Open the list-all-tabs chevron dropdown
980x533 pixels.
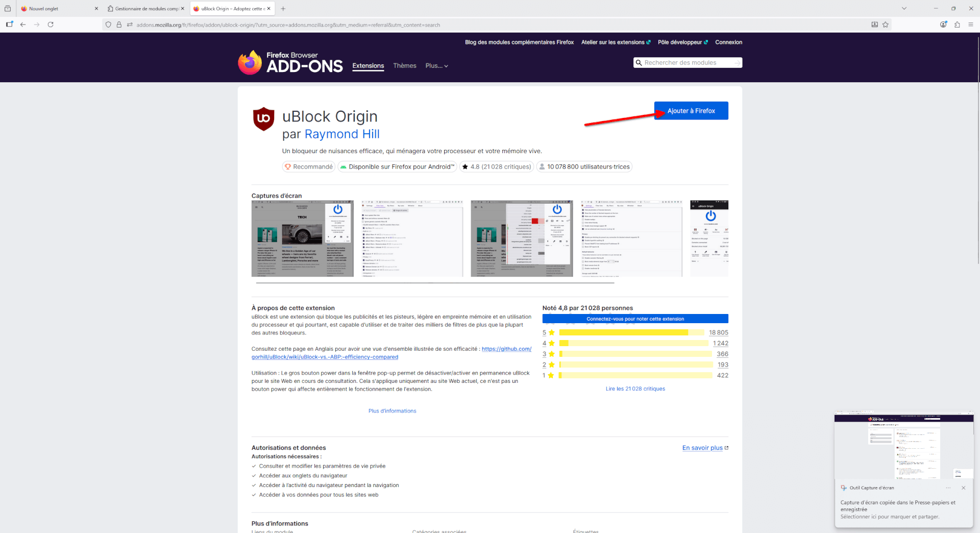click(x=904, y=9)
